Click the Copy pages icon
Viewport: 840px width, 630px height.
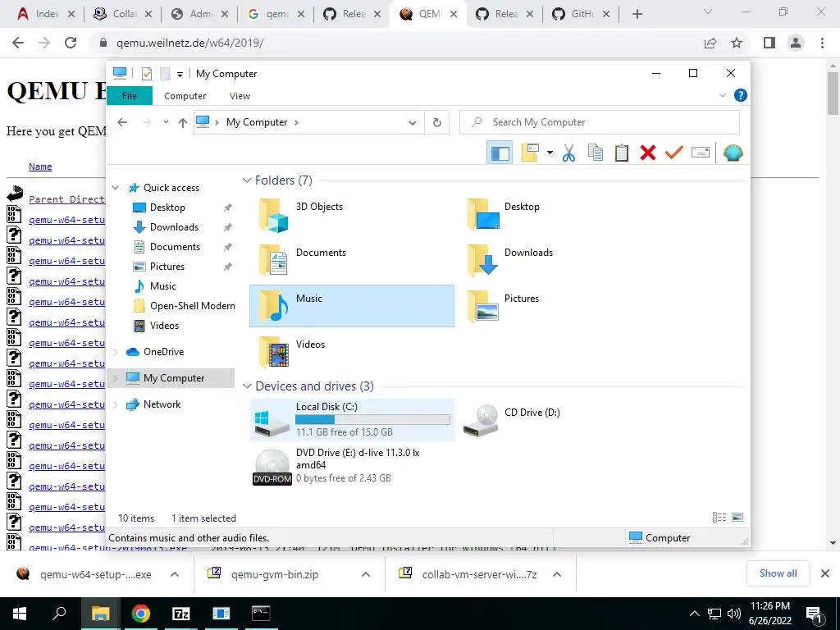[595, 153]
